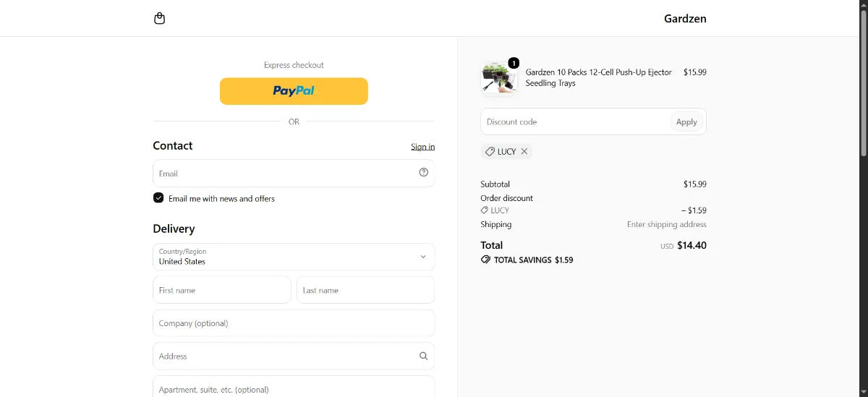The image size is (868, 397).
Task: Focus the Apartment, suite field
Action: click(294, 386)
